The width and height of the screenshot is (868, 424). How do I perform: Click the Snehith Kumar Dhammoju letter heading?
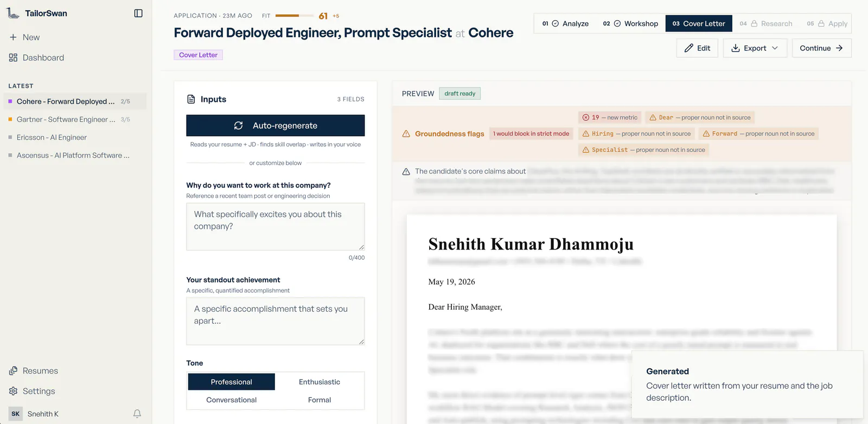[531, 245]
